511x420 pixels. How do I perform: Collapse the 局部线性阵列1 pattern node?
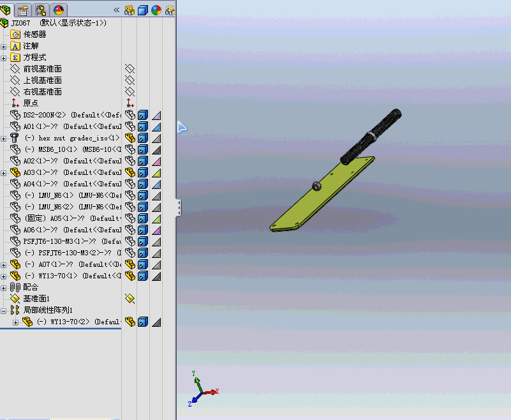click(x=3, y=311)
